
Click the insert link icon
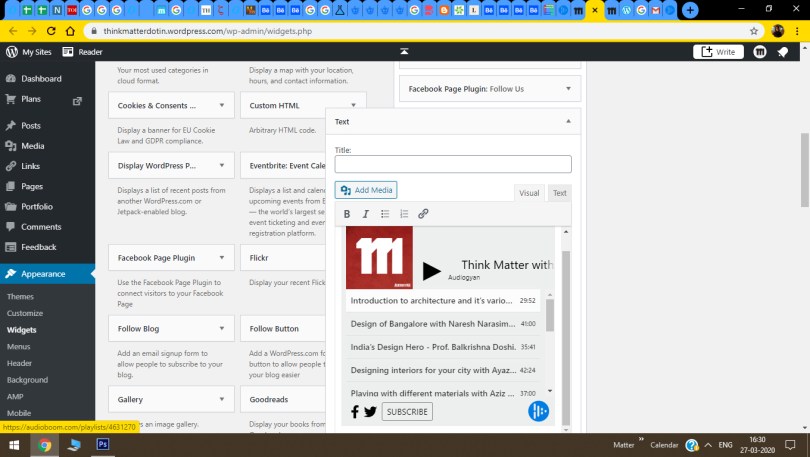pyautogui.click(x=423, y=214)
